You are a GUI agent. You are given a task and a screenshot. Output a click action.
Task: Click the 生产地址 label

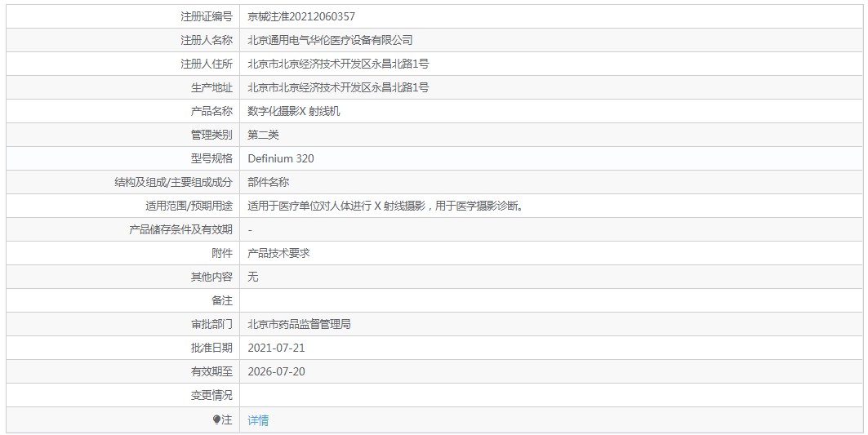coord(211,87)
